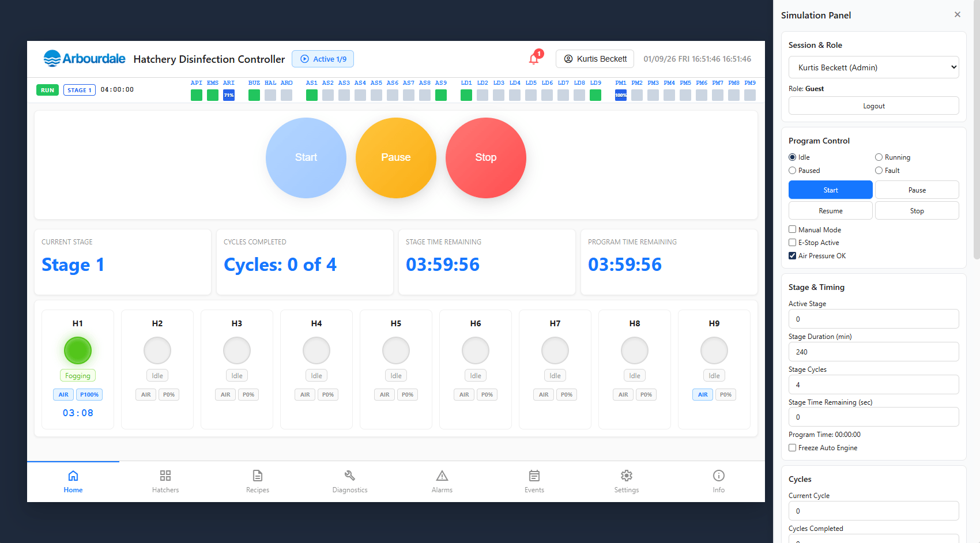Select the Running radio button
The width and height of the screenshot is (980, 543).
[x=879, y=157]
